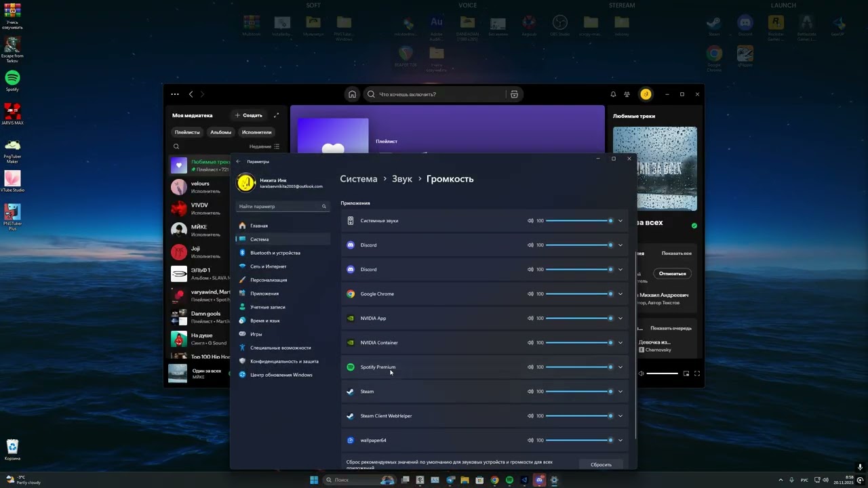Expand Системные звуки volume options

[x=620, y=221]
